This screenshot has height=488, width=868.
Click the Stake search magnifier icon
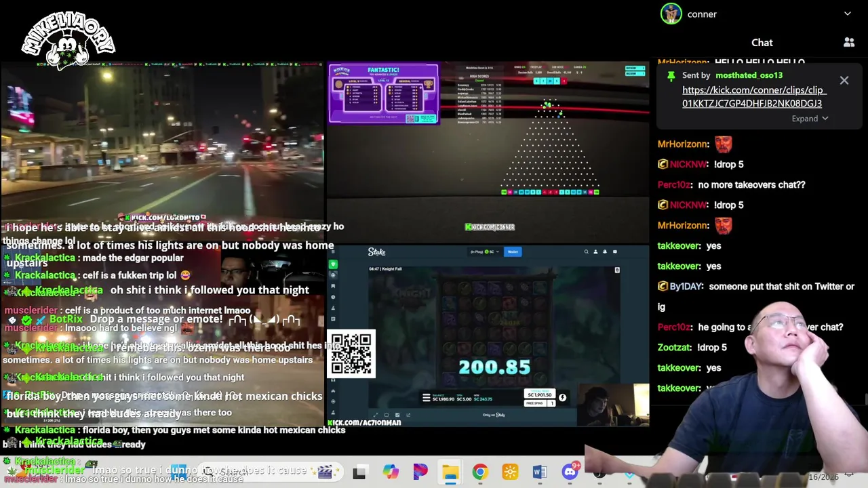(587, 252)
